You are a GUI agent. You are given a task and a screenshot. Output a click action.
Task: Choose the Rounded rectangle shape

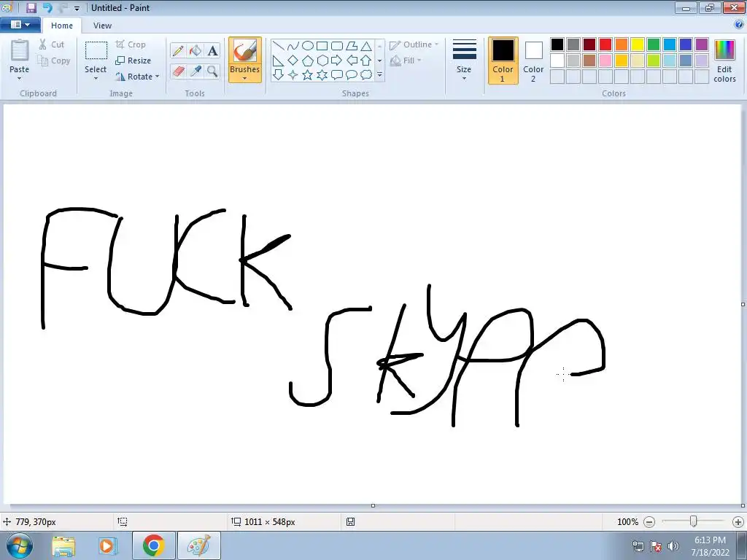pyautogui.click(x=337, y=46)
